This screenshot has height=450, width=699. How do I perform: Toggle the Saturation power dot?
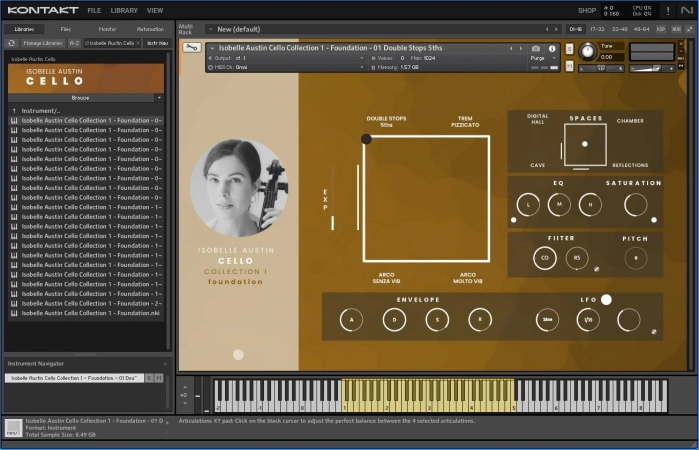pos(654,219)
